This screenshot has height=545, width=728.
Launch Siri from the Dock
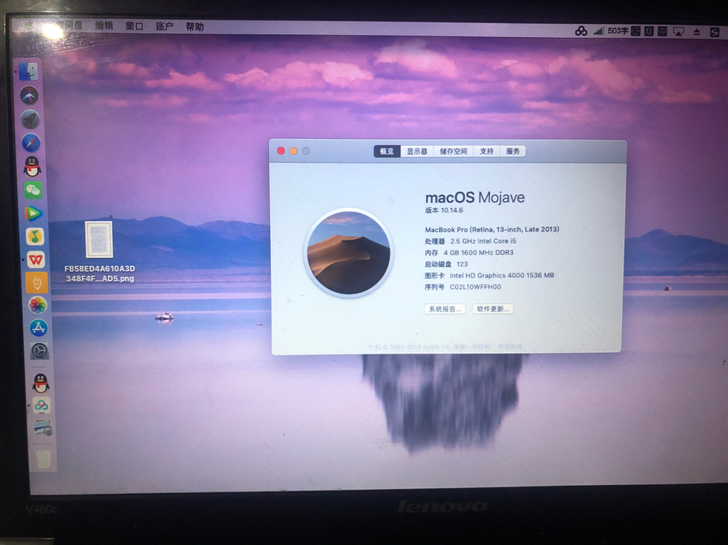29,95
